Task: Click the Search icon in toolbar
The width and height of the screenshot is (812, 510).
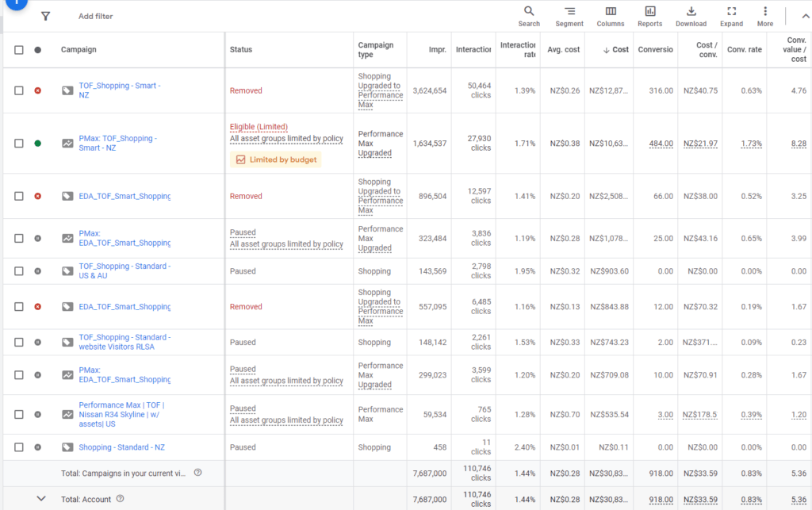Action: tap(529, 16)
